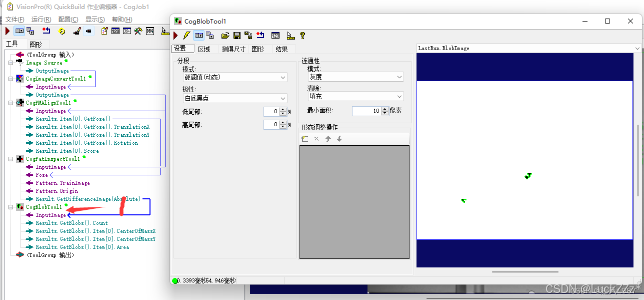Image resolution: width=644 pixels, height=300 pixels.
Task: Click the 高尾部 input field
Action: click(x=271, y=125)
